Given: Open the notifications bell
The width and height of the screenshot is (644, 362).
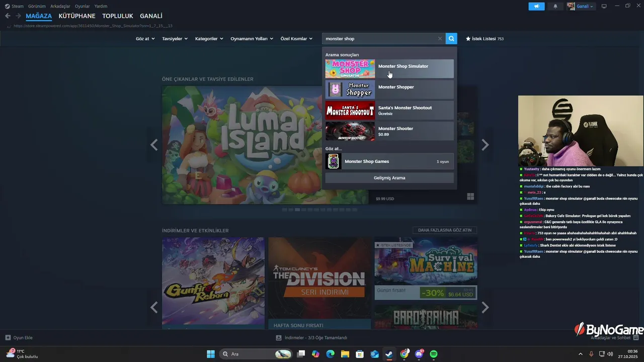Looking at the screenshot, I should (555, 6).
